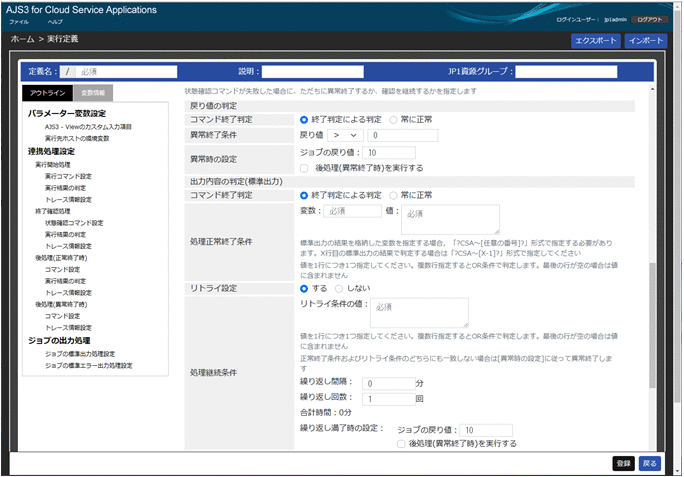Image resolution: width=684 pixels, height=477 pixels.
Task: Click the 戻る button
Action: (x=650, y=463)
